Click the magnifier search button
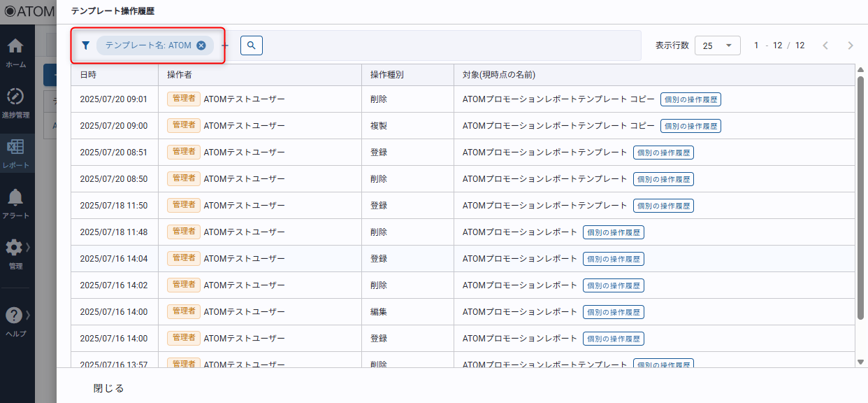 (251, 45)
